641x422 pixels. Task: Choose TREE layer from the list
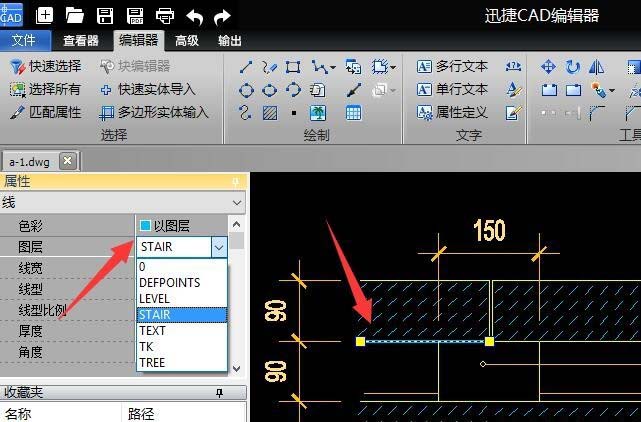(182, 362)
